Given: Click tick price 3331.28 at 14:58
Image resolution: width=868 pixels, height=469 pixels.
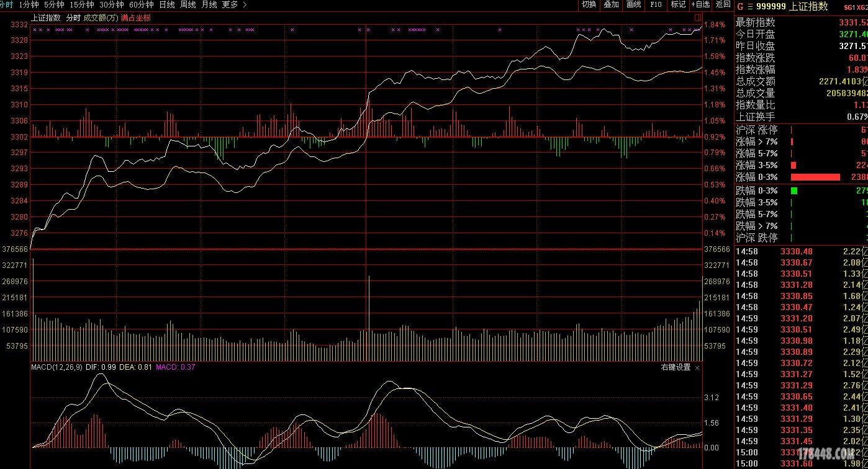Looking at the screenshot, I should [797, 285].
